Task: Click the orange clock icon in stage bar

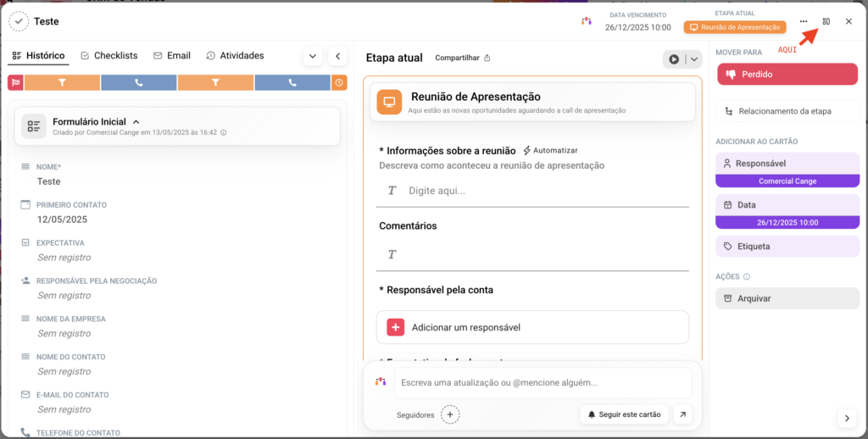Action: click(x=339, y=82)
